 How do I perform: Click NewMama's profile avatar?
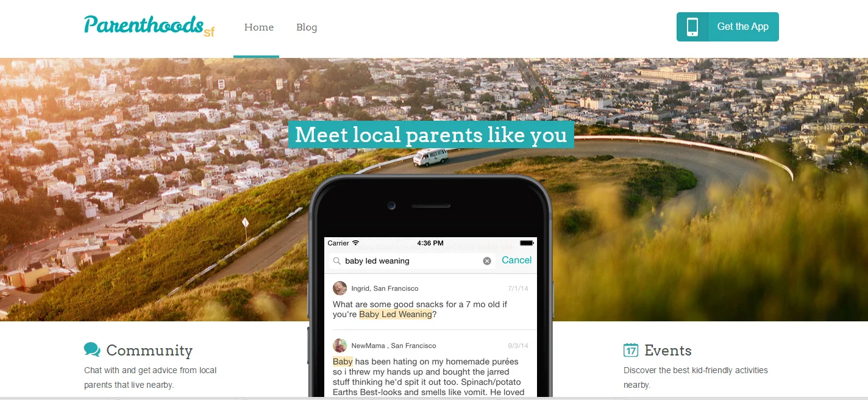coord(340,346)
